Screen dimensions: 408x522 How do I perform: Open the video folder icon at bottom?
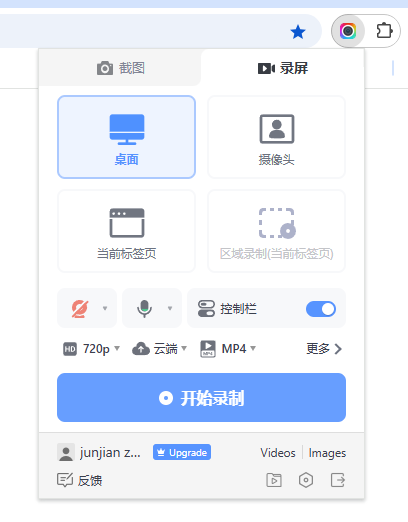[x=274, y=480]
